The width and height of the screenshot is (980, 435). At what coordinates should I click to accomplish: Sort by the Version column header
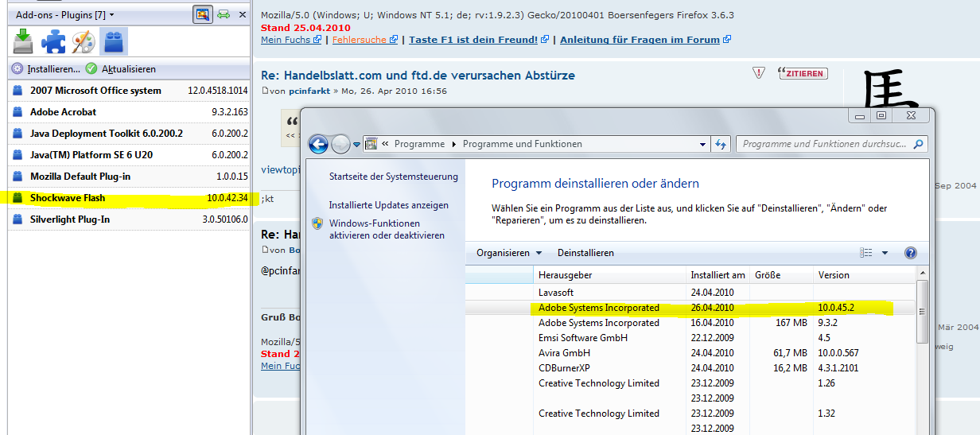tap(863, 275)
